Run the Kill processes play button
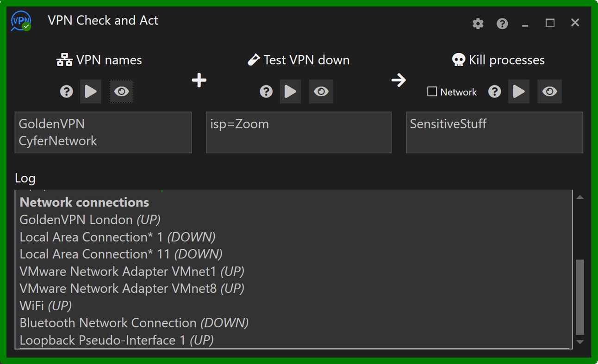Screen dimensions: 598x364 pos(519,92)
